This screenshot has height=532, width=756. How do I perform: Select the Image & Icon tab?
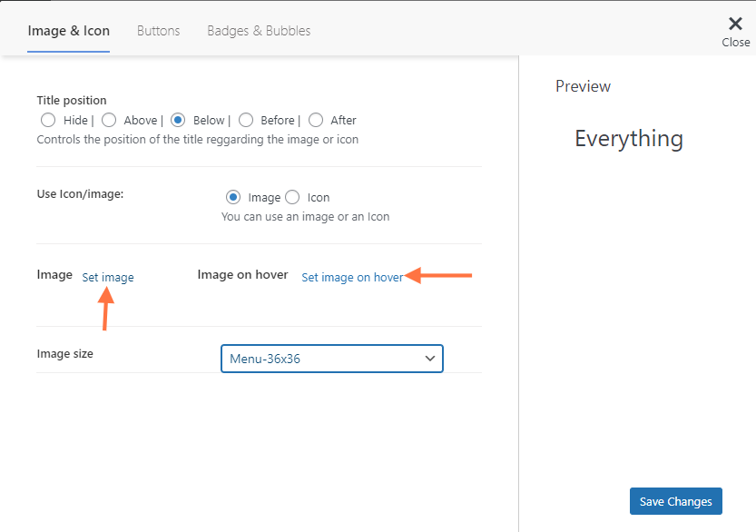point(68,31)
